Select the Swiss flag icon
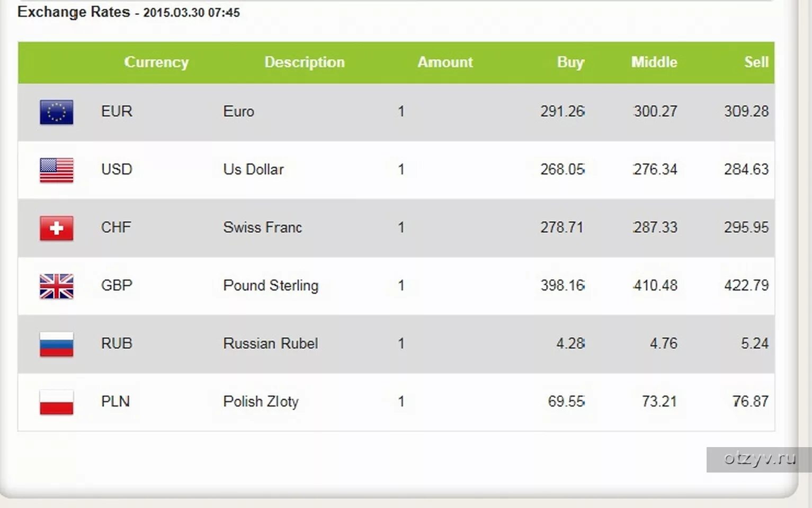The width and height of the screenshot is (812, 508). 57,228
